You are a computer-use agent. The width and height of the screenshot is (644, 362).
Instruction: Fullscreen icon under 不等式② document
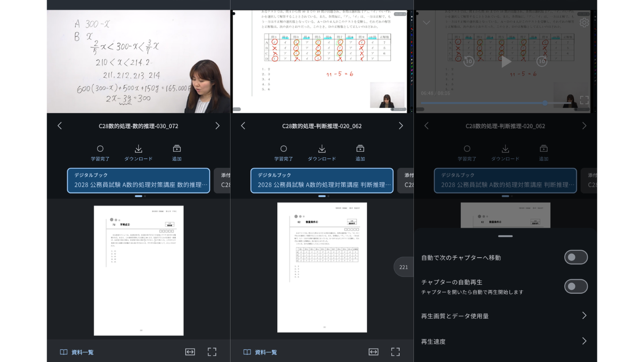pos(212,352)
